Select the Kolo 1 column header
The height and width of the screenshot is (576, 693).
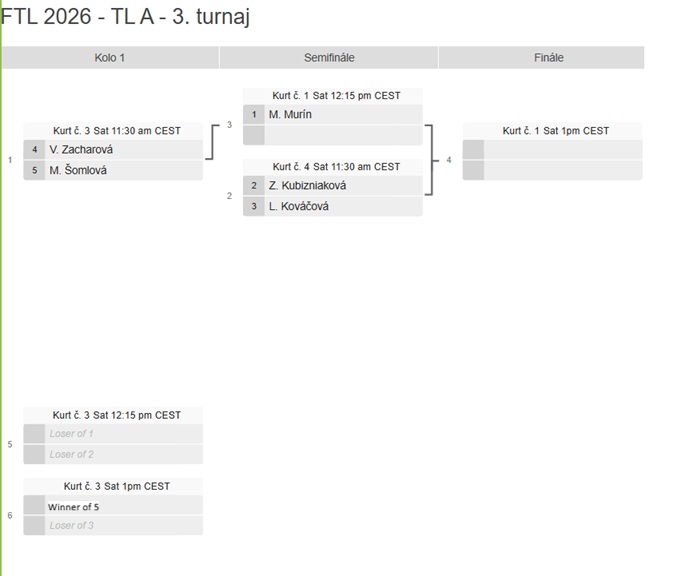[x=110, y=57]
